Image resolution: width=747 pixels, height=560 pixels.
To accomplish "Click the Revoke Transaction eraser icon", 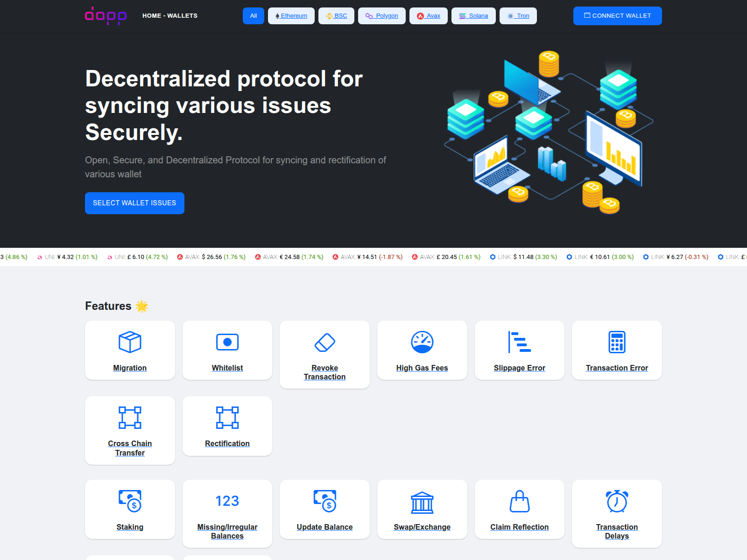I will (325, 342).
